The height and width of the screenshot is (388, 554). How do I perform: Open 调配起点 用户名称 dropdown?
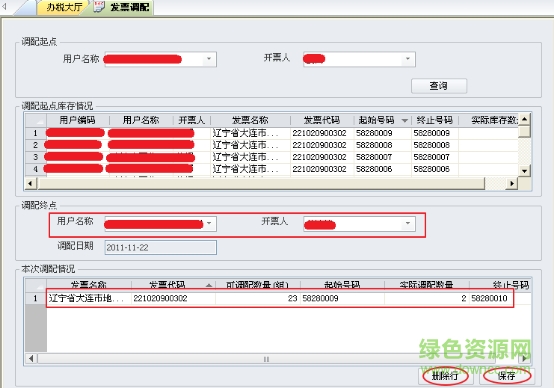click(209, 59)
